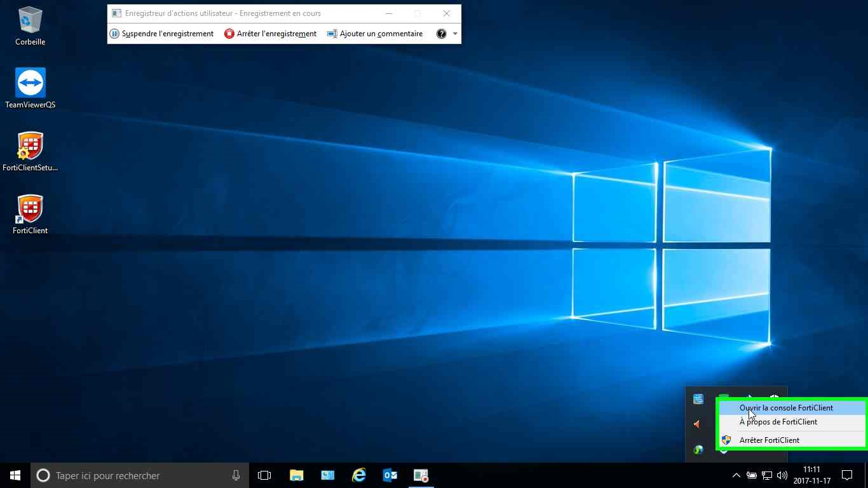This screenshot has width=868, height=488.
Task: Select the TeamViewerQS desktop icon
Action: pos(31,88)
